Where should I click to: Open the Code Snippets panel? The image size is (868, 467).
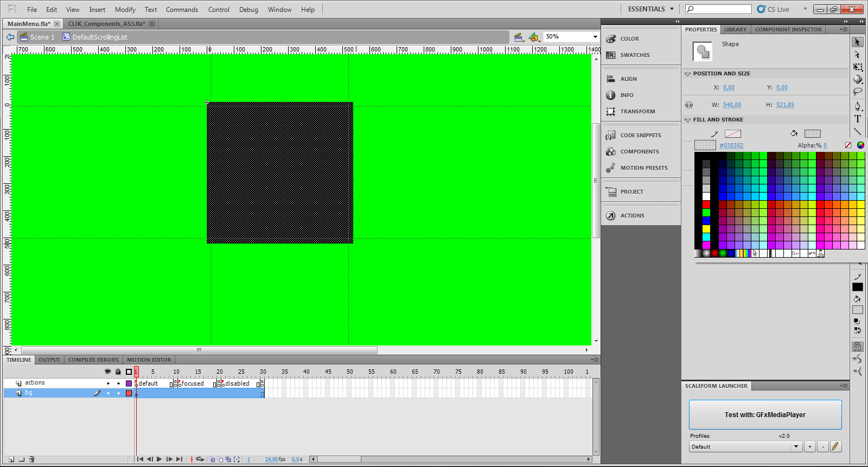pos(640,135)
